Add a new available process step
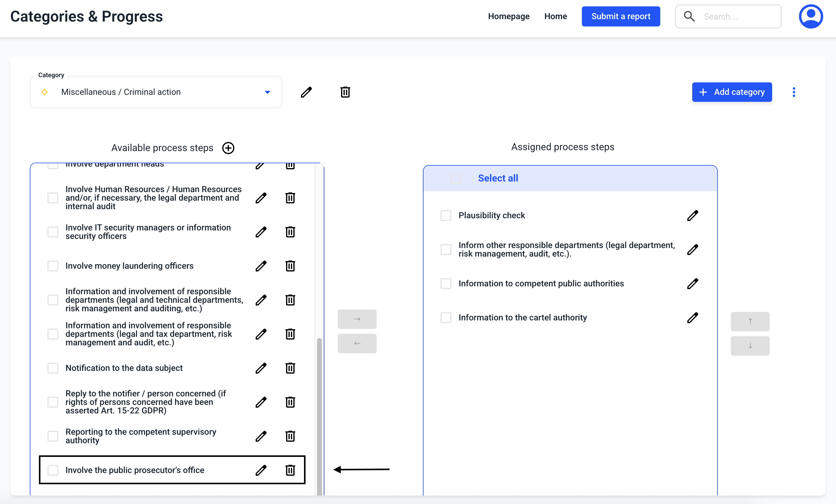The image size is (836, 504). 228,148
